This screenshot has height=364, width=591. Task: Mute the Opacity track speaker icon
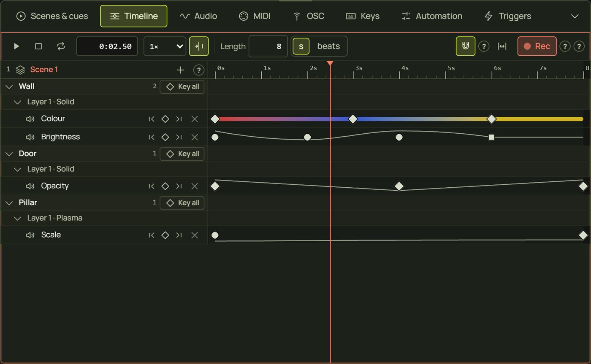[x=30, y=186]
